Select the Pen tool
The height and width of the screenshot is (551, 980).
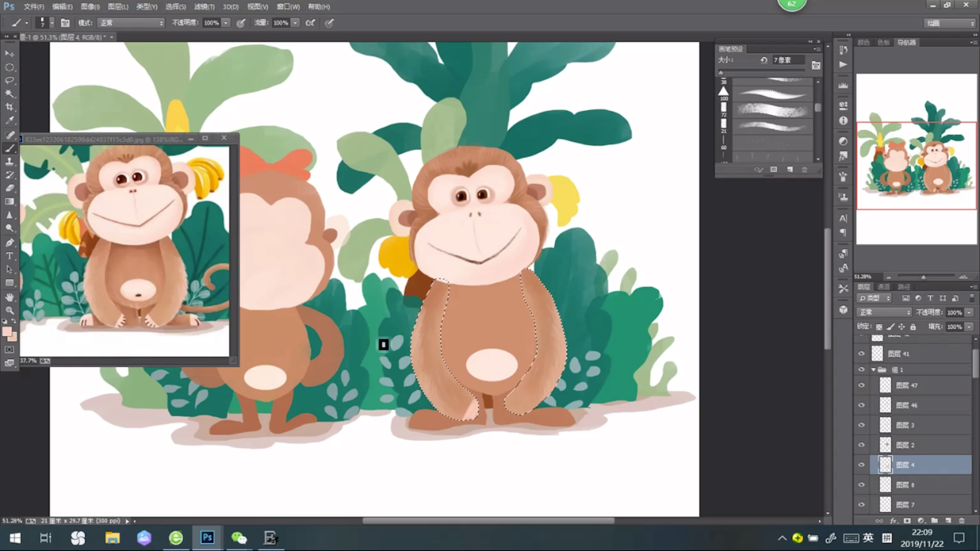[x=9, y=242]
